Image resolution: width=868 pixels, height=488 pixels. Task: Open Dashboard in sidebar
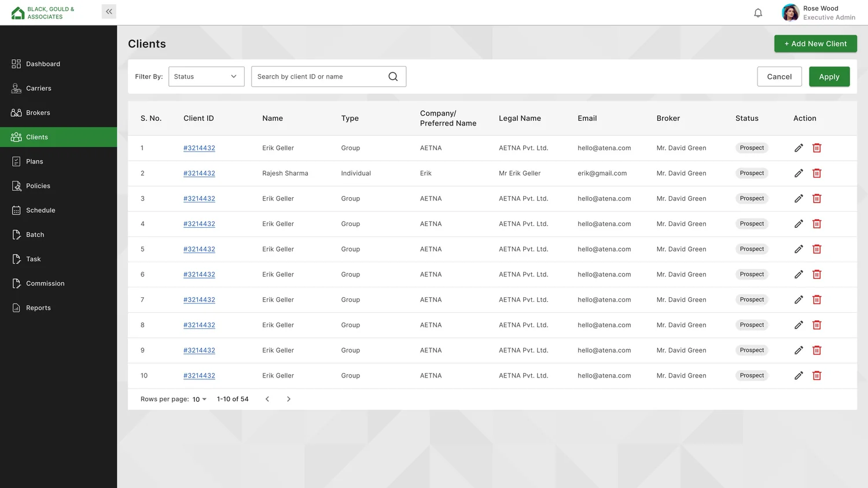point(58,64)
